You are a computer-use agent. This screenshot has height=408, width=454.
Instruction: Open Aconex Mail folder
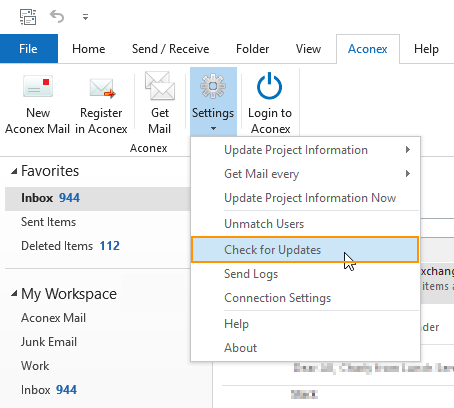[53, 318]
